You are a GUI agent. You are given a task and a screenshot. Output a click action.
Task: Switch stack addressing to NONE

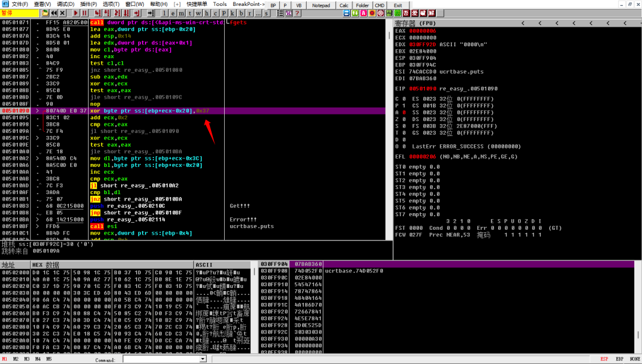(x=635, y=359)
